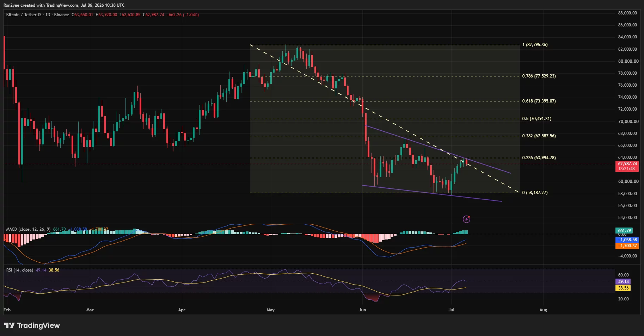This screenshot has height=336, width=644.
Task: Click the blue MACD line tag -1,038.58
Action: pos(627,240)
